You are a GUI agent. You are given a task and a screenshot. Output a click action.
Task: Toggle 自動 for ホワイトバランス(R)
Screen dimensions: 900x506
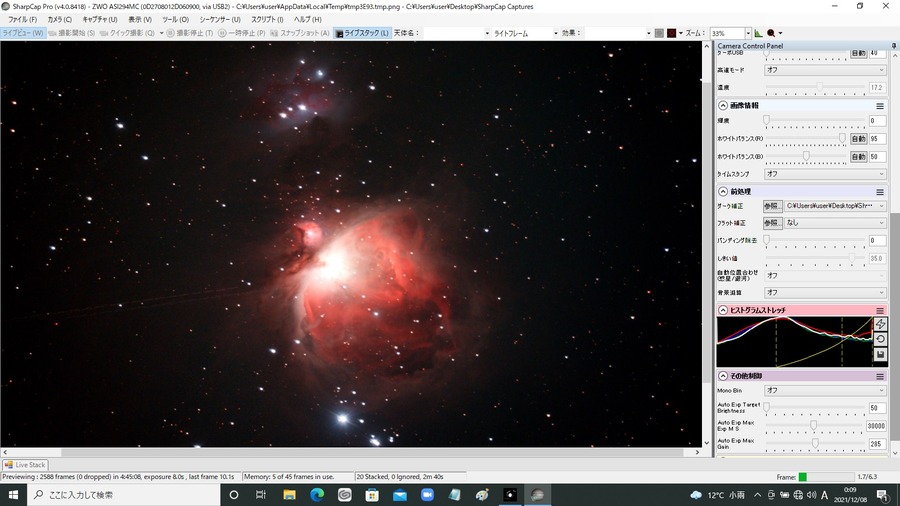coord(858,139)
